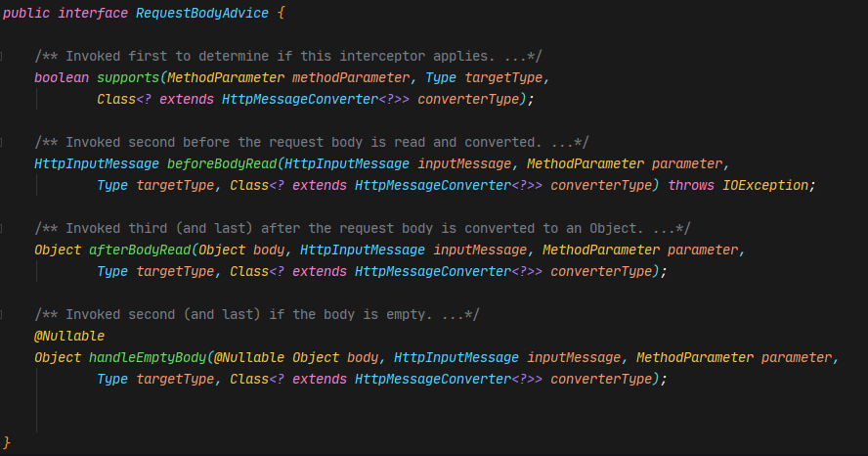The width and height of the screenshot is (868, 456).
Task: Click the 'throws' keyword
Action: coord(691,186)
